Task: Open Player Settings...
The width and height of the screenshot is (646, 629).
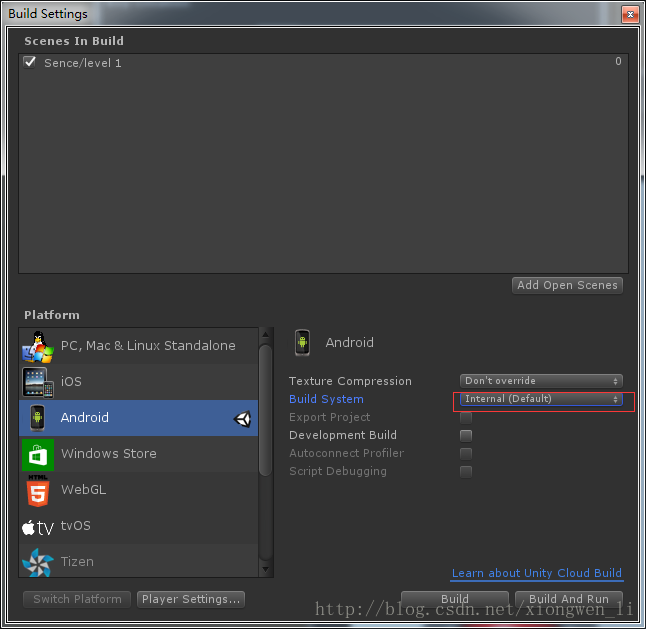Action: click(x=191, y=599)
